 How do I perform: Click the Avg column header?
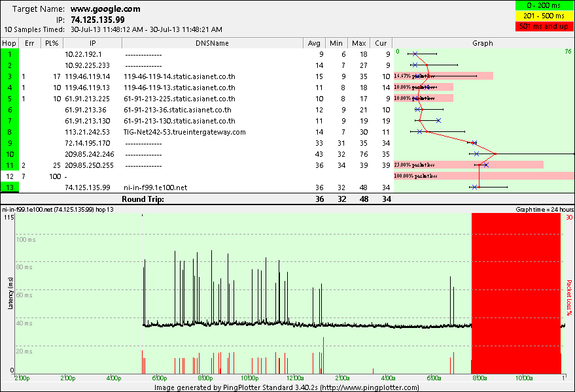314,43
